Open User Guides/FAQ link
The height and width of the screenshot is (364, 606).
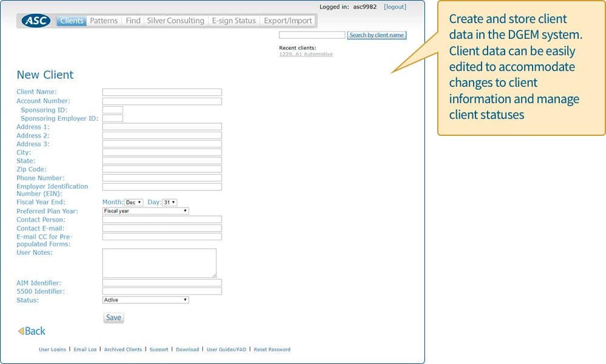[226, 349]
